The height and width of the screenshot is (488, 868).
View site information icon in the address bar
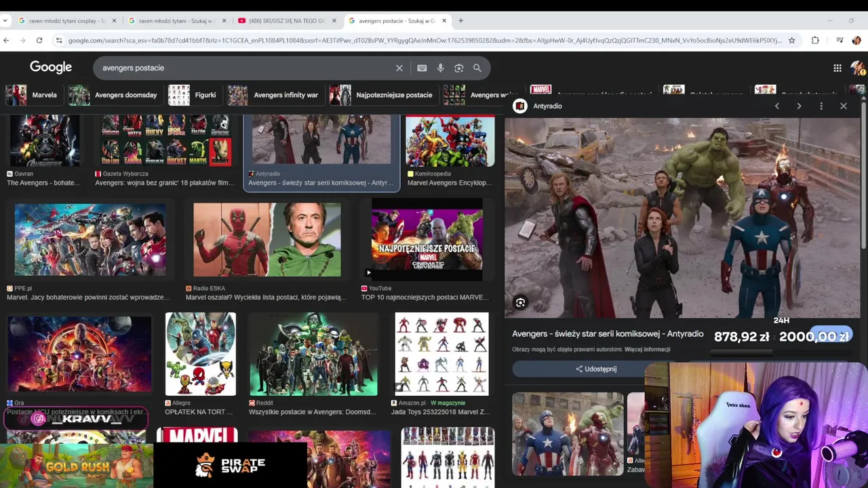coord(60,41)
